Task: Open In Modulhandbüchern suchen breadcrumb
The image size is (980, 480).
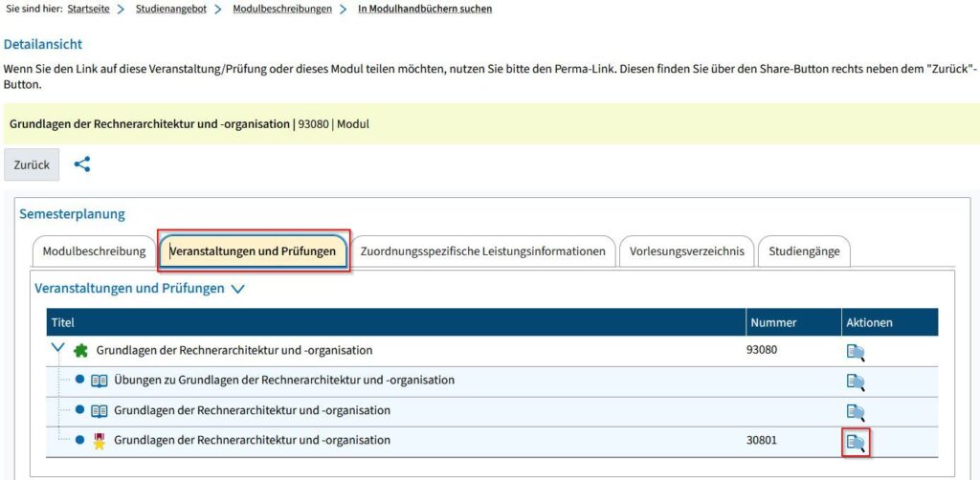Action: pos(425,10)
